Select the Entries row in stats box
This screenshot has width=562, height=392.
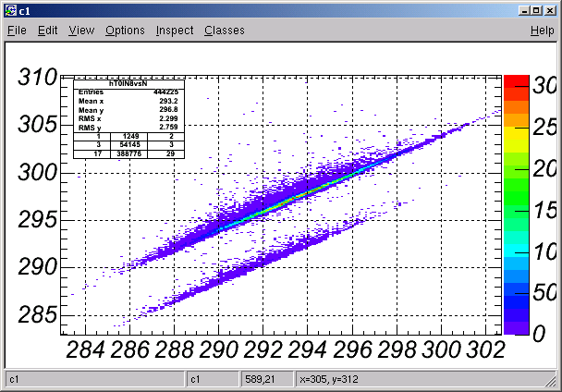pyautogui.click(x=128, y=92)
